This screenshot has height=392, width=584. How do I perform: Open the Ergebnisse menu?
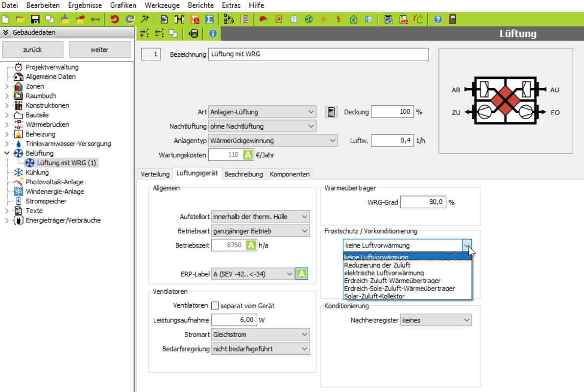[x=85, y=5]
